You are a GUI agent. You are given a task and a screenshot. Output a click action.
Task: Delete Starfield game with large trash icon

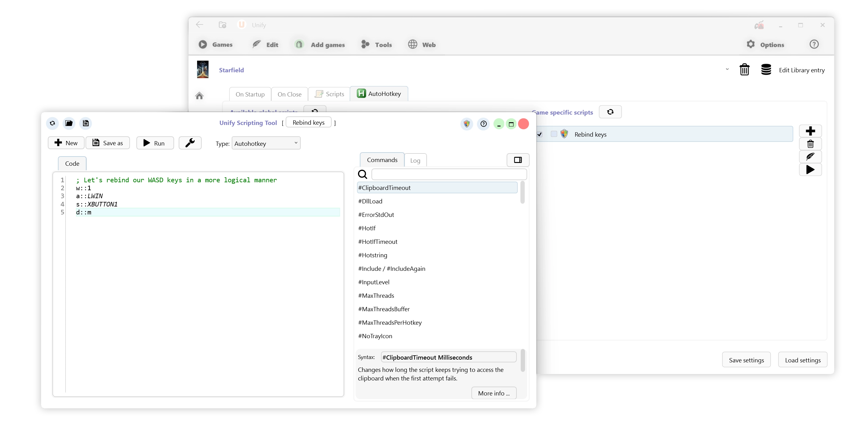click(744, 70)
